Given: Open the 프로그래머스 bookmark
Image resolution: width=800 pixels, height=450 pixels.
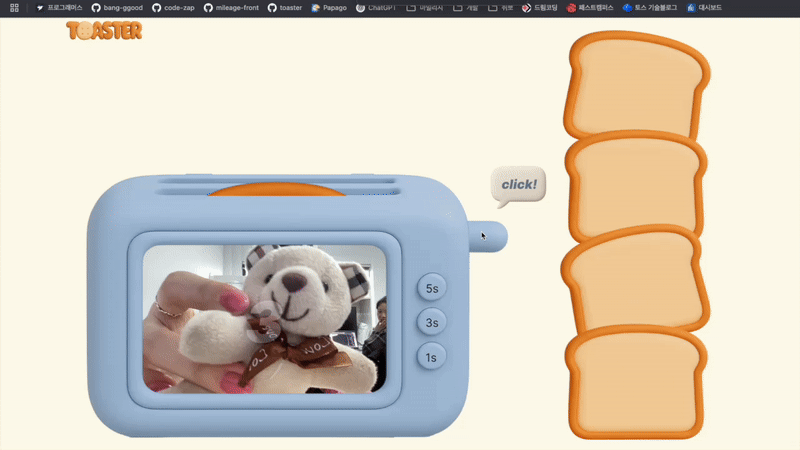Looking at the screenshot, I should click(59, 8).
